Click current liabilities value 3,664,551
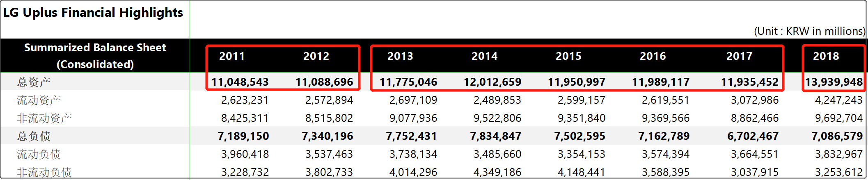The width and height of the screenshot is (868, 180). coord(755,154)
